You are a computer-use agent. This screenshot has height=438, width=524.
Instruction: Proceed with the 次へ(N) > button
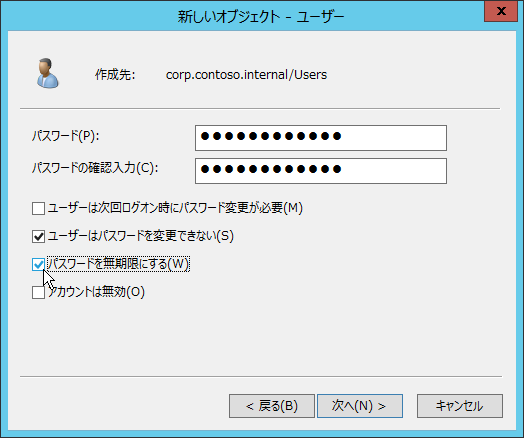click(360, 406)
